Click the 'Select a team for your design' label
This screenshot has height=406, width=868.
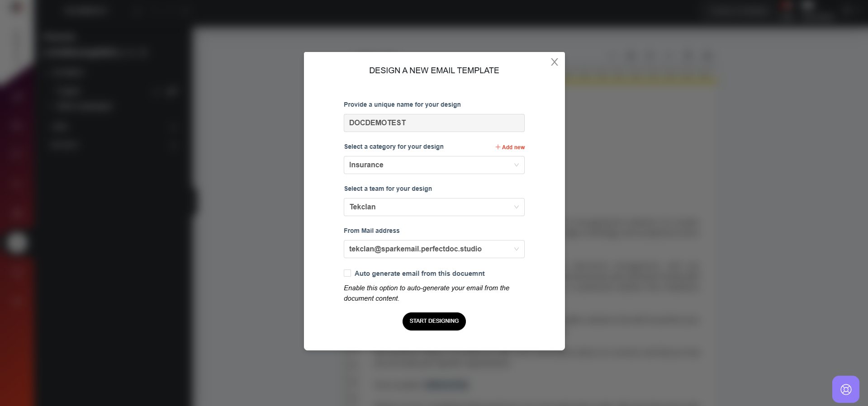[x=388, y=189]
